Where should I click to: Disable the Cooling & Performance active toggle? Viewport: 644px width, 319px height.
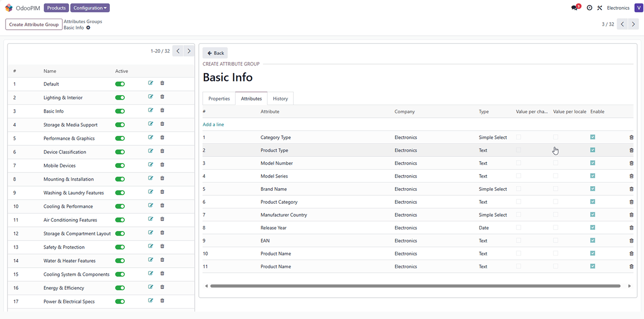120,206
